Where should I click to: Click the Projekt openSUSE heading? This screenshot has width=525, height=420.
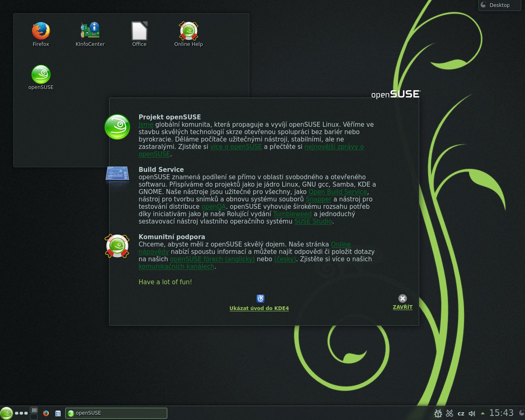[170, 117]
